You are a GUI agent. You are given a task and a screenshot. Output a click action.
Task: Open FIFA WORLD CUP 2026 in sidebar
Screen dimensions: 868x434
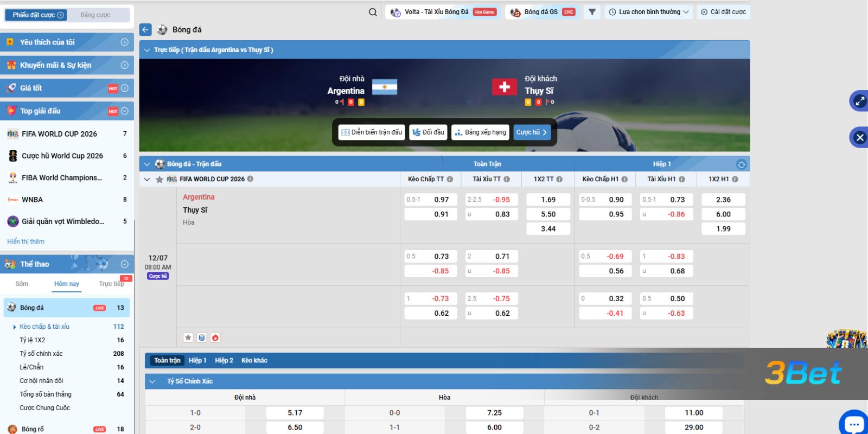67,134
